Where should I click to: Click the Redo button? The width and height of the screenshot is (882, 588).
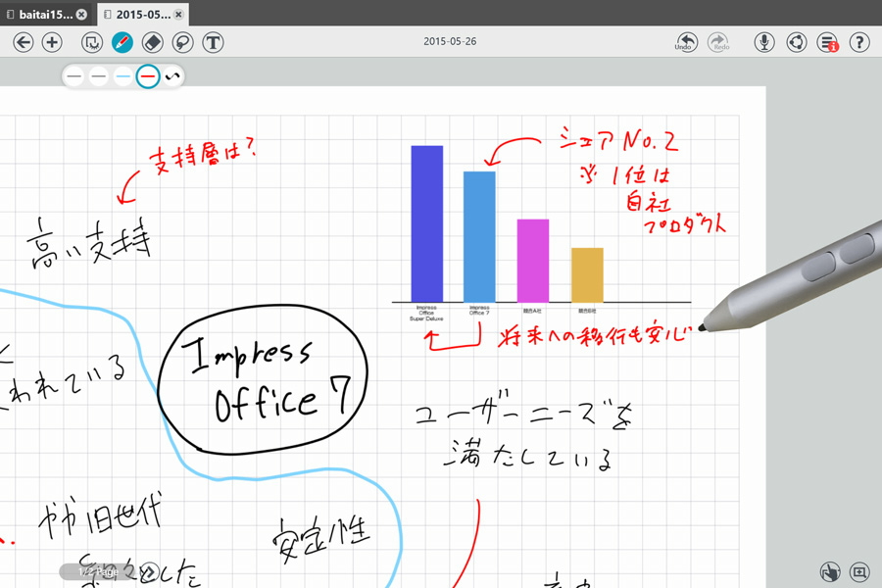click(718, 42)
